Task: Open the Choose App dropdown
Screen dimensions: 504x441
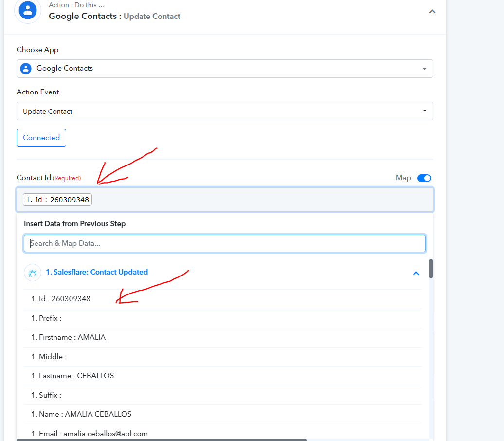Action: tap(225, 69)
